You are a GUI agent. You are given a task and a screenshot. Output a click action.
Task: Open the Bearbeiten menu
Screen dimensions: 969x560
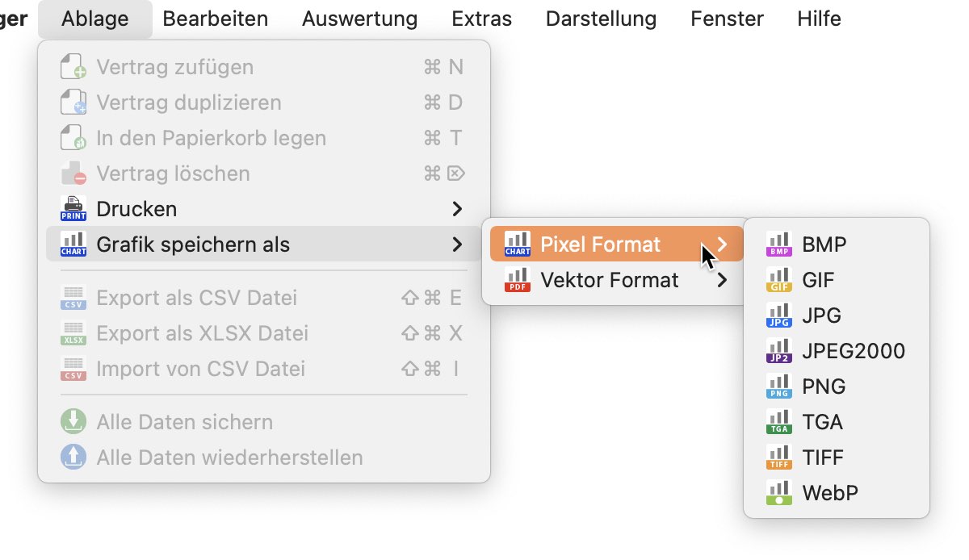[x=216, y=19]
